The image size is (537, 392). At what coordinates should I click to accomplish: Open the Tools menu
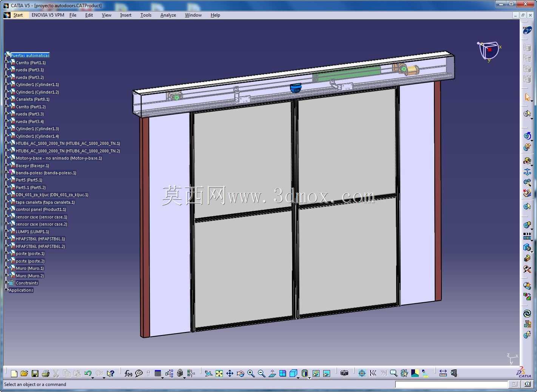pos(146,15)
